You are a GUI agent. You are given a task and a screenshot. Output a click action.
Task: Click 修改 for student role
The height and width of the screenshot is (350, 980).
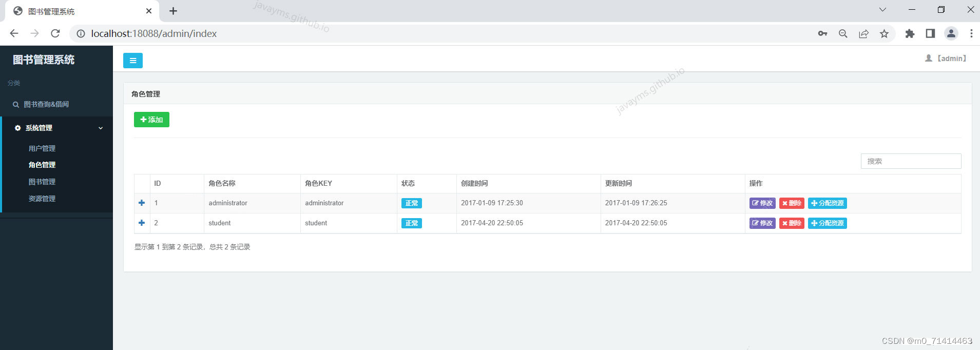point(762,223)
